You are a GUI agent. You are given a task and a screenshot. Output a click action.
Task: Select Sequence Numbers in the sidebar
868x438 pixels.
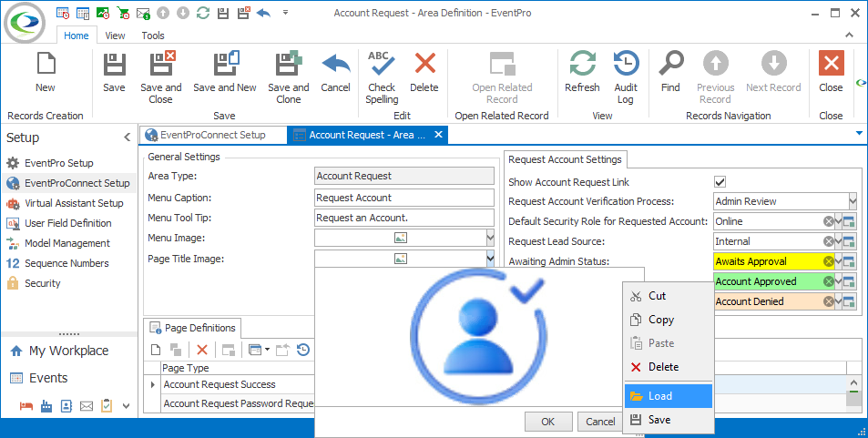click(68, 263)
